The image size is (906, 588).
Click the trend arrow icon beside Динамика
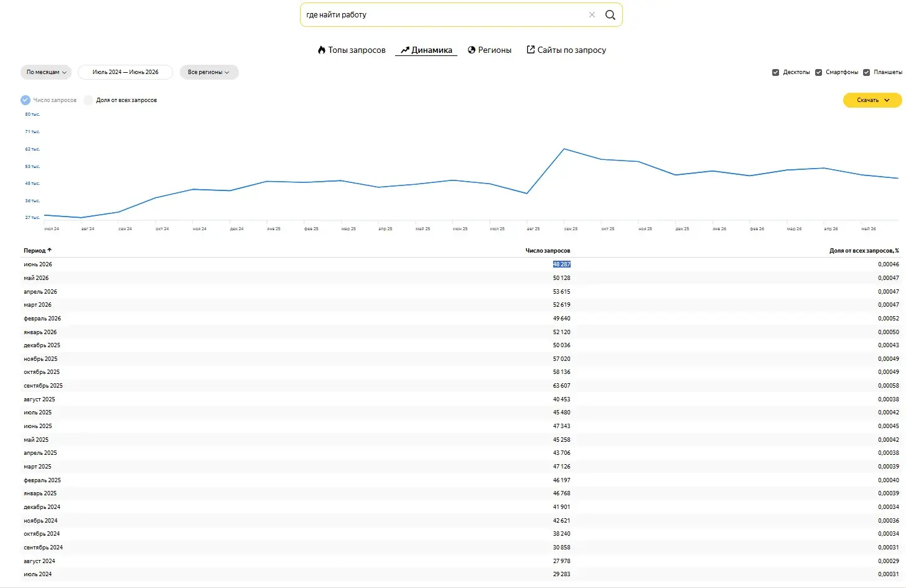[x=404, y=50]
